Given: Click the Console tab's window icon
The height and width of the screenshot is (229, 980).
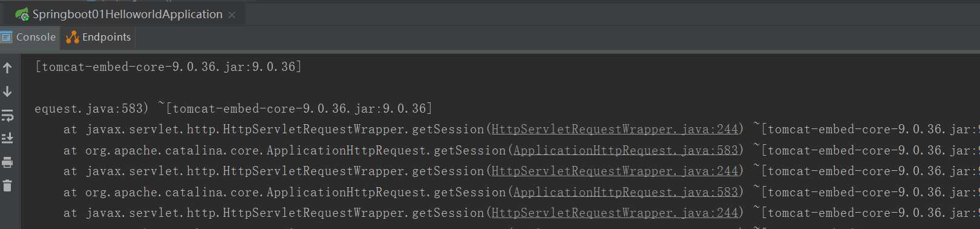Looking at the screenshot, I should coord(6,37).
